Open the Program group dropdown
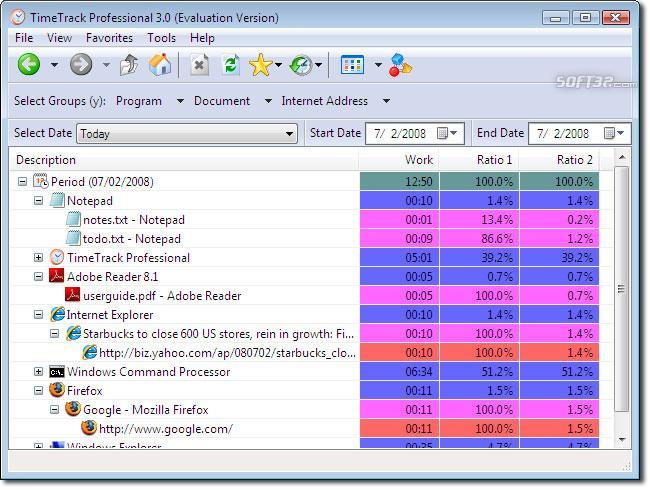The width and height of the screenshot is (650, 490). pos(180,101)
